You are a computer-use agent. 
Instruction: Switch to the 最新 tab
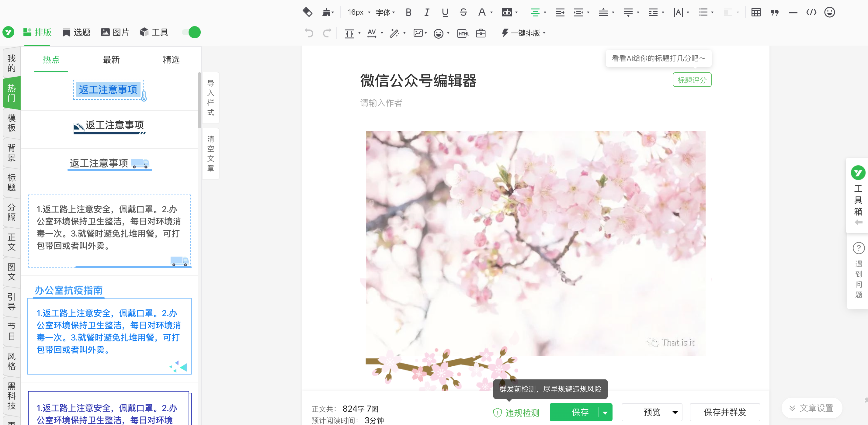111,60
